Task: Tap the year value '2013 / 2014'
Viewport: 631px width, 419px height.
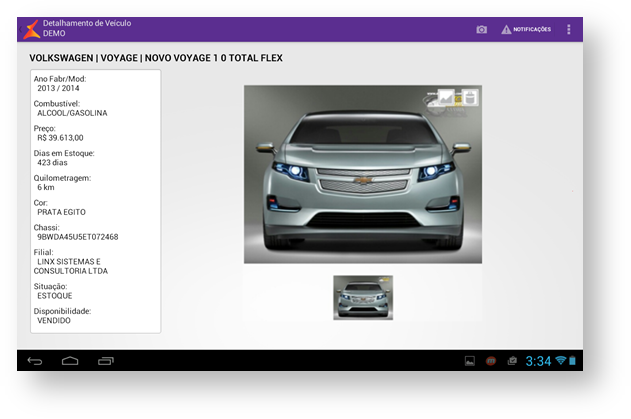Action: (x=58, y=88)
